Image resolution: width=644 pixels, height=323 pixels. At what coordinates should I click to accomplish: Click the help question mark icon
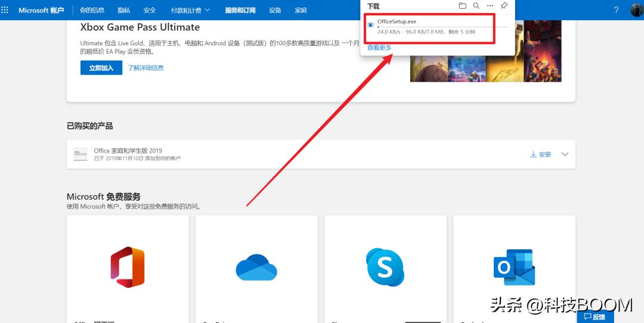(616, 10)
